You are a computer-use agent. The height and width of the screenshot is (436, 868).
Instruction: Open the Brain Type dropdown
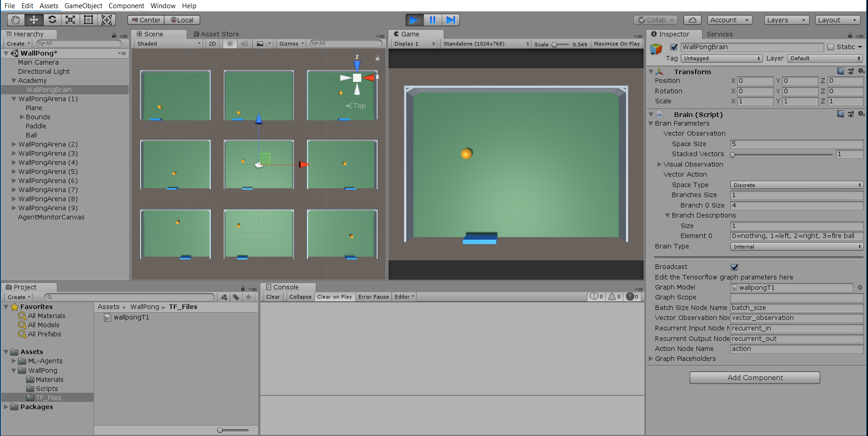(x=796, y=247)
